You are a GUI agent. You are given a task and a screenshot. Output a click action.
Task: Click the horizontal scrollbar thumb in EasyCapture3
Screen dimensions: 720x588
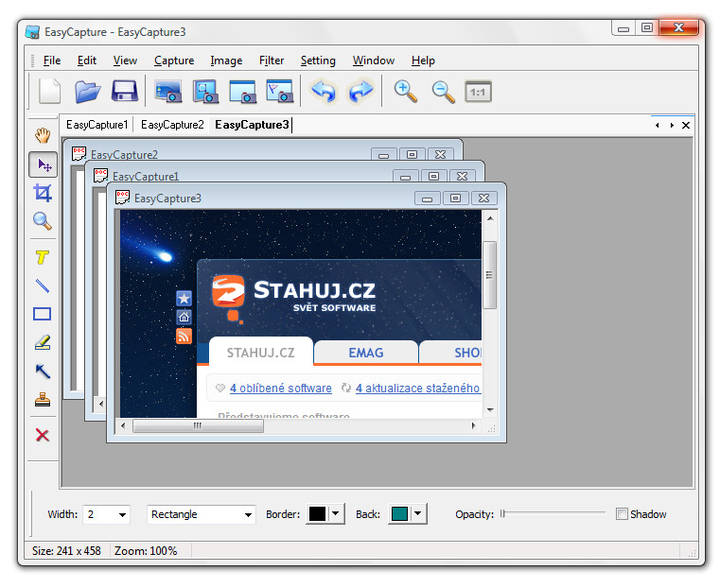tap(199, 425)
